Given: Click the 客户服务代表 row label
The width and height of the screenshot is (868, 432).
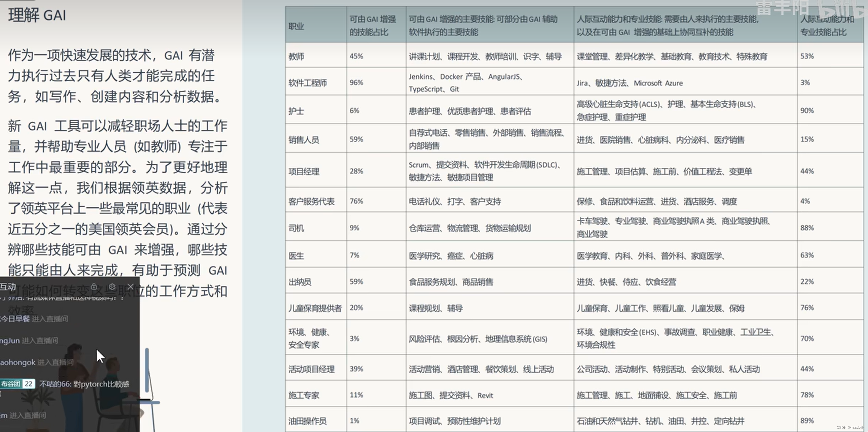Looking at the screenshot, I should coord(311,202).
